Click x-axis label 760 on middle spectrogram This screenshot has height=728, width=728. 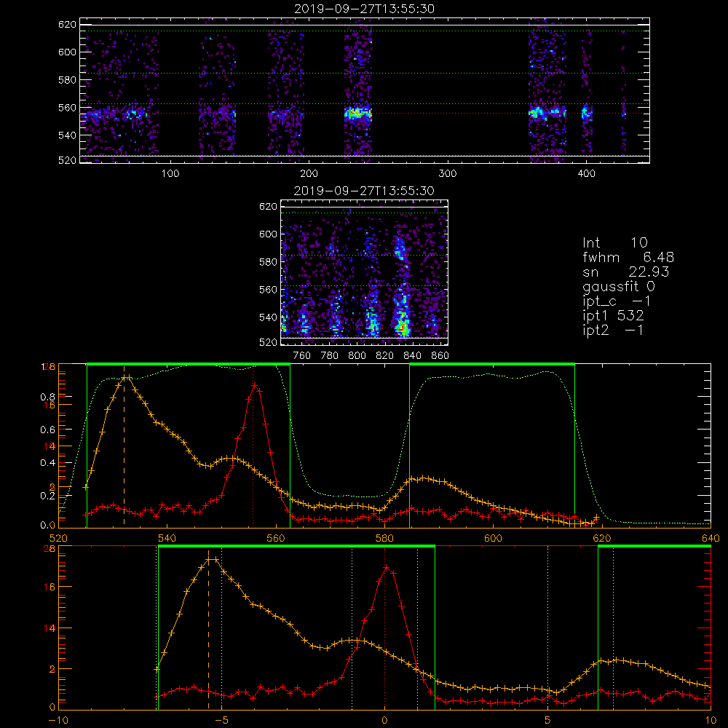(302, 356)
